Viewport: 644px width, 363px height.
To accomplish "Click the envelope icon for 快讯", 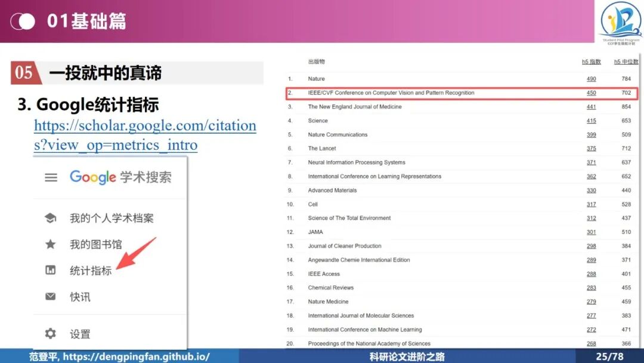I will (x=51, y=296).
